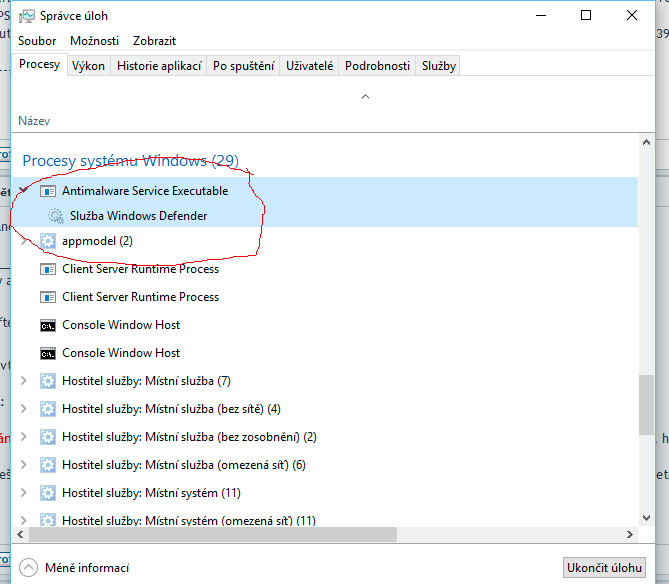
Task: Expand the appmodel (2) group
Action: coord(24,241)
